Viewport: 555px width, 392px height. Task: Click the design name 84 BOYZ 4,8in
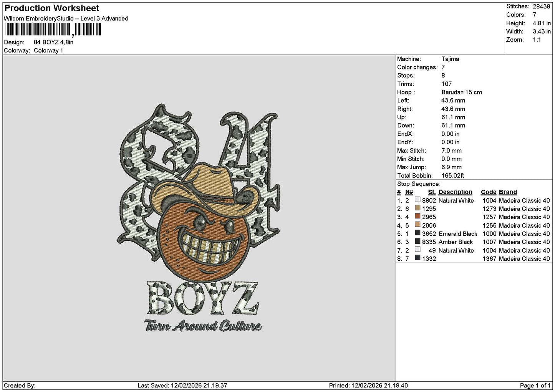point(53,42)
